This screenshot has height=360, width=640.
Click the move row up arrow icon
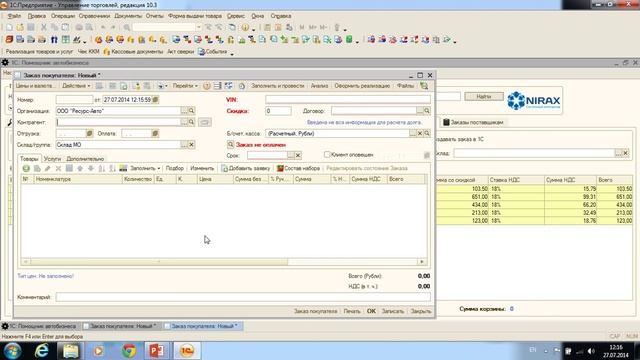click(x=80, y=168)
